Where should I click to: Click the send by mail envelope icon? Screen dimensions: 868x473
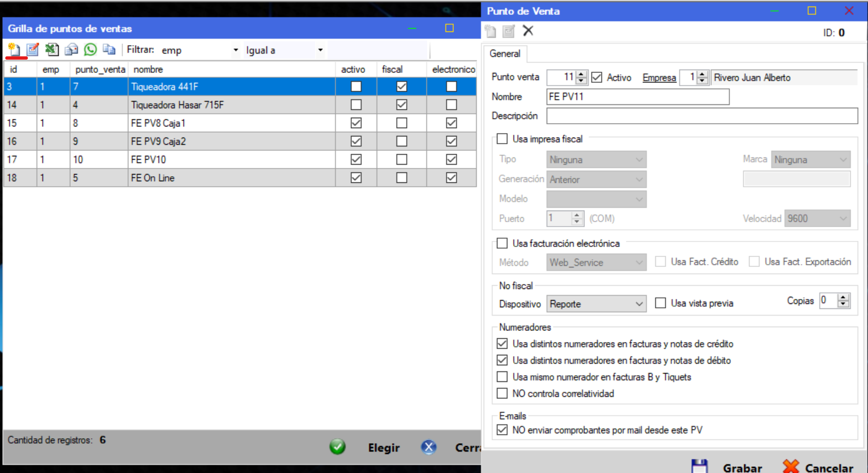tap(71, 50)
